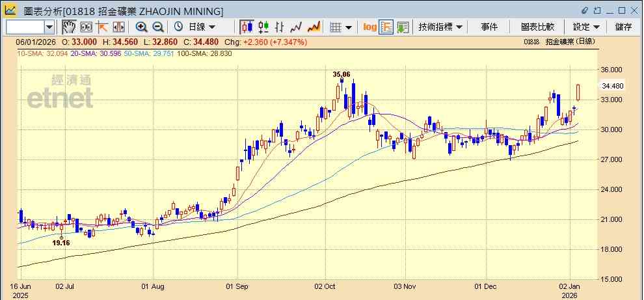Click the 01 Sep date axis label
Viewport: 644px width, 300px height.
237,286
